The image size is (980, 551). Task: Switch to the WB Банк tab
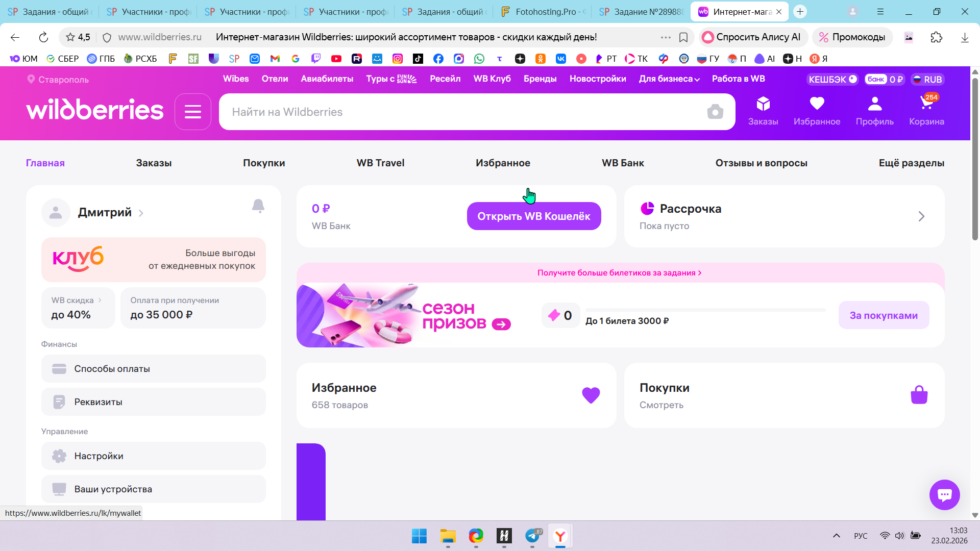(x=623, y=163)
